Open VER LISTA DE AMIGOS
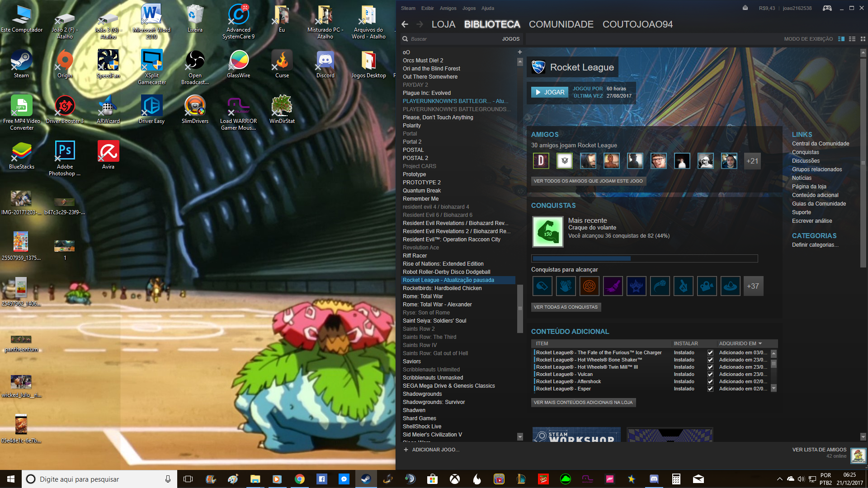868x488 pixels. pyautogui.click(x=819, y=450)
